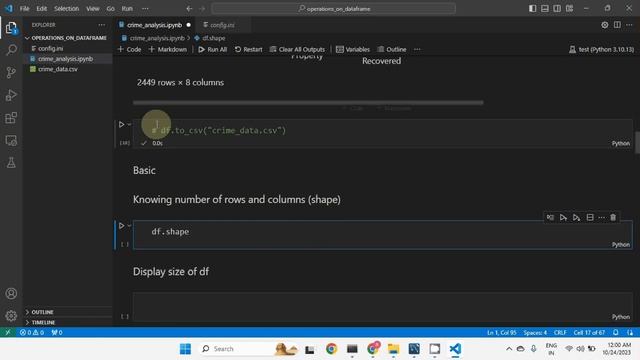Open the Search view in activity bar
The height and width of the screenshot is (360, 640).
11,50
